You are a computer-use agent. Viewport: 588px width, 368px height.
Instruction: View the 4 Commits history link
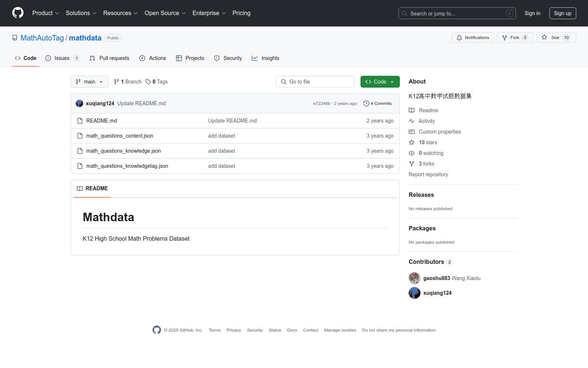coord(377,103)
